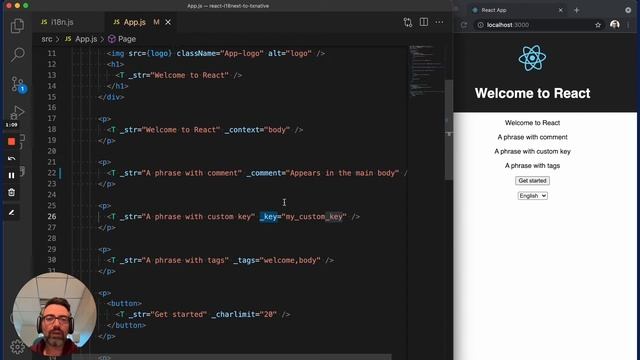
Task: Open the changes compare icon in editor toolbar
Action: [407, 22]
